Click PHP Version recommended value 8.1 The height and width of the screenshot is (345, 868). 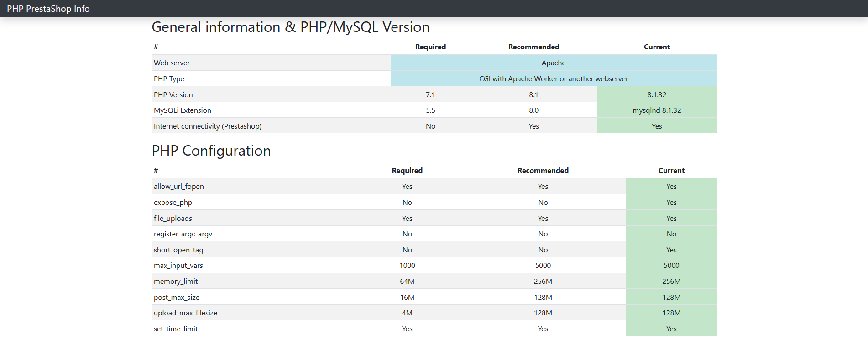(x=534, y=95)
